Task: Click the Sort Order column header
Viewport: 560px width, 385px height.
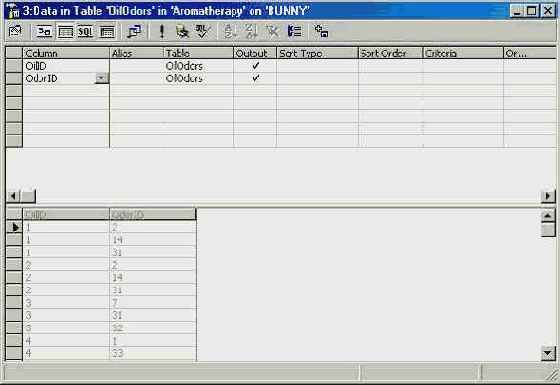Action: [x=391, y=53]
